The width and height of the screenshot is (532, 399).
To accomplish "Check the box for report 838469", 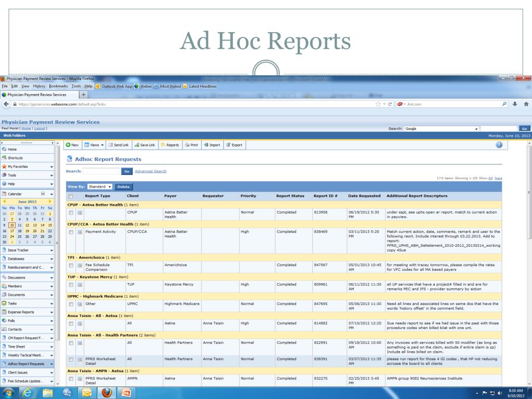I will coord(71,232).
